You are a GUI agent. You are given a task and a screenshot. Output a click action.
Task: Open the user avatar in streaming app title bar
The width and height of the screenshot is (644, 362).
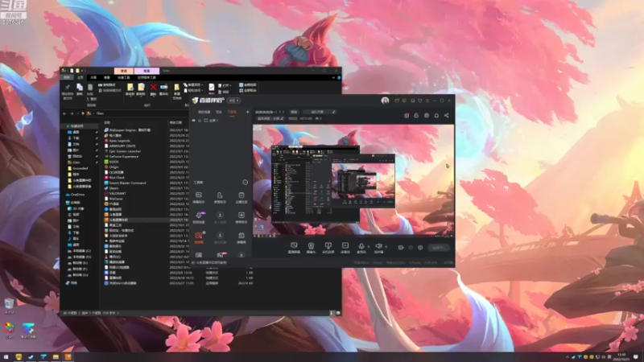(385, 101)
